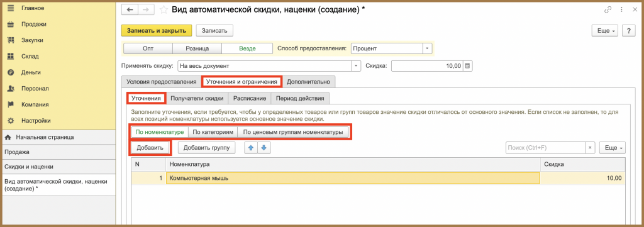644x227 pixels.
Task: Open the Деньги section
Action: tap(31, 72)
